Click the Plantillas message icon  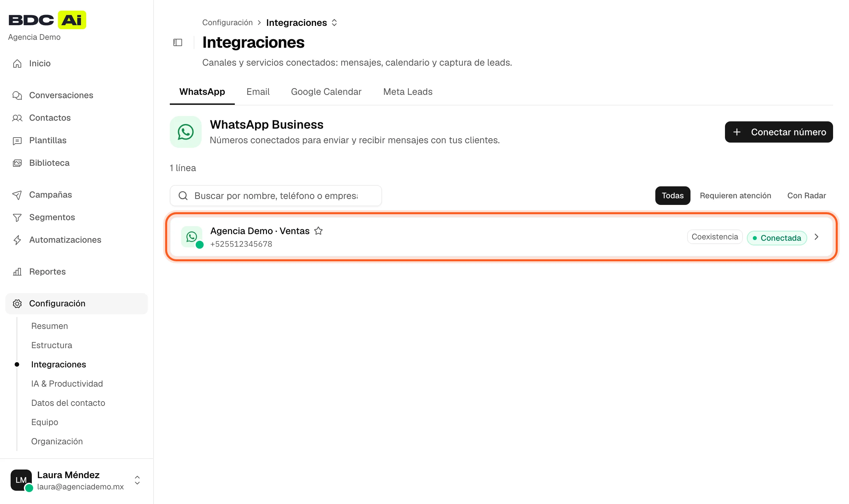[x=17, y=141]
